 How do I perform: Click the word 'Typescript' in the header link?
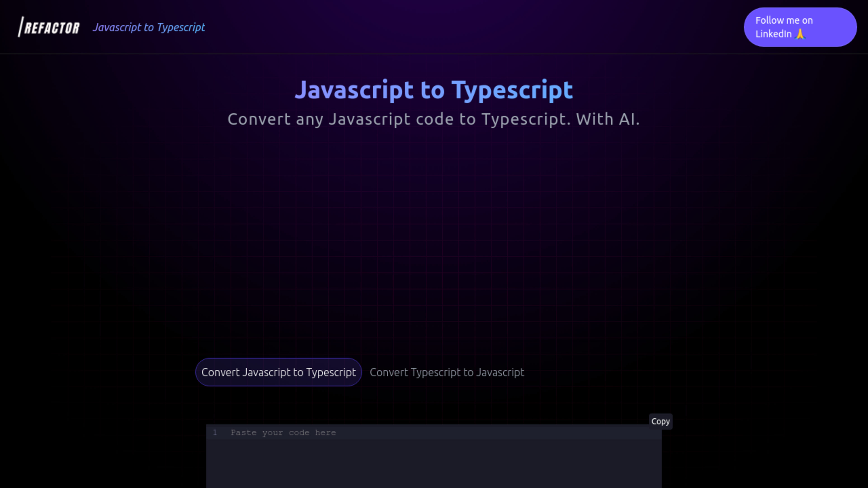[181, 27]
